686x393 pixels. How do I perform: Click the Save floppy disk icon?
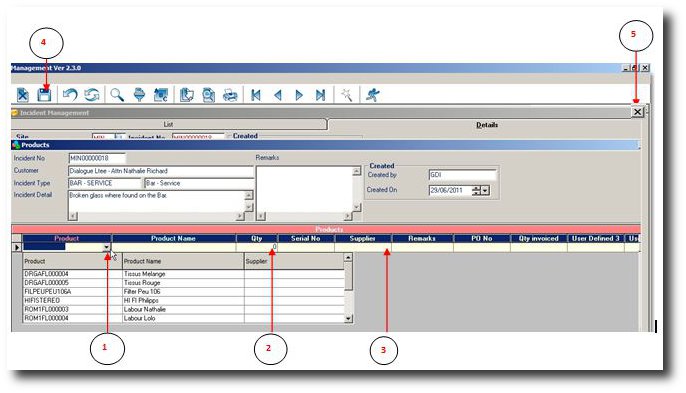pyautogui.click(x=44, y=95)
